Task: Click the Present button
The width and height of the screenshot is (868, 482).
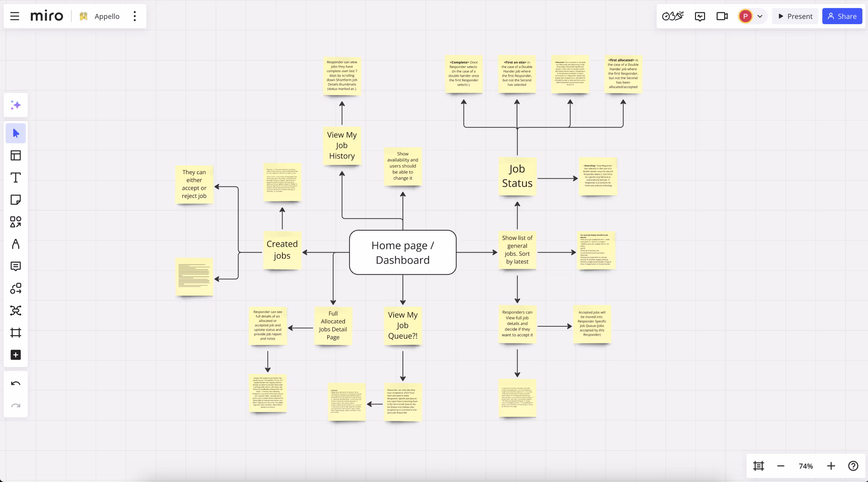Action: pos(795,16)
